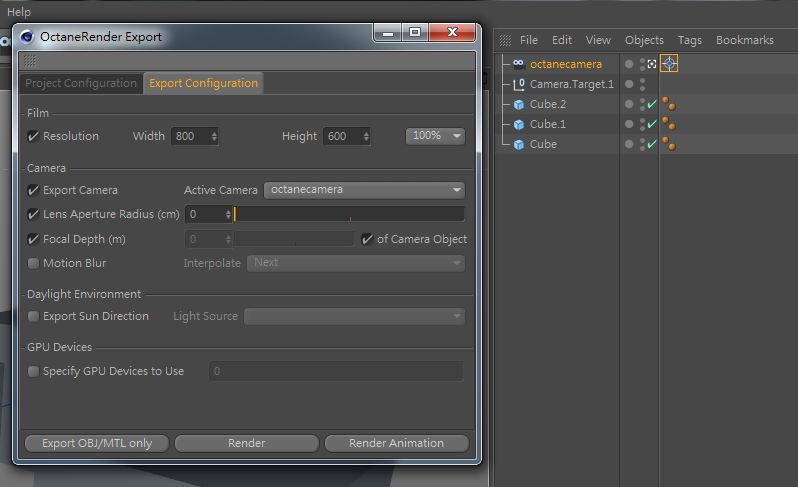Click the Focal Depth stepper arrows

point(228,239)
